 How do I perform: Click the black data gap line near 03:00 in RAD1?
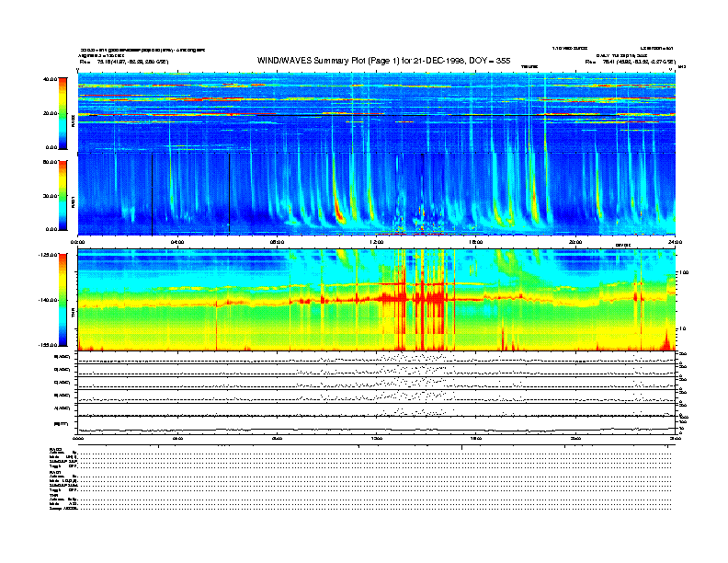153,194
